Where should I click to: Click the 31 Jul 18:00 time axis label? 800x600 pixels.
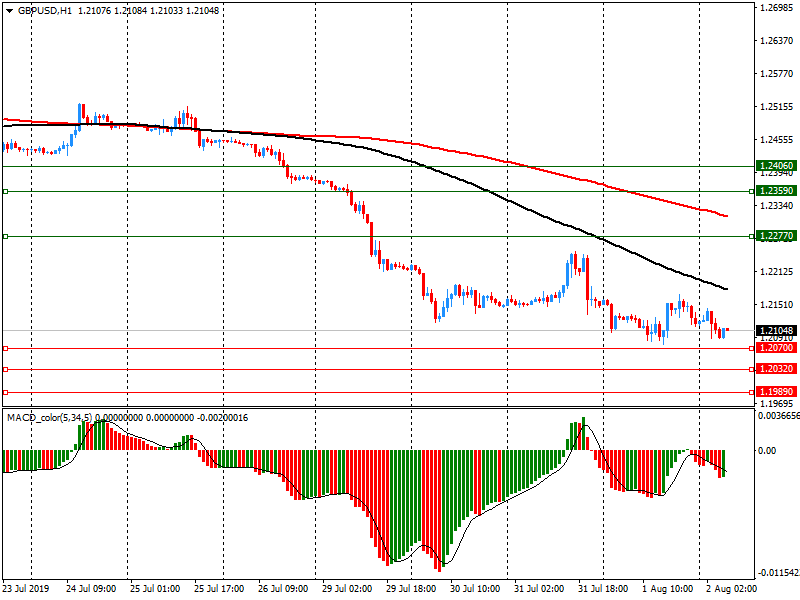[603, 589]
